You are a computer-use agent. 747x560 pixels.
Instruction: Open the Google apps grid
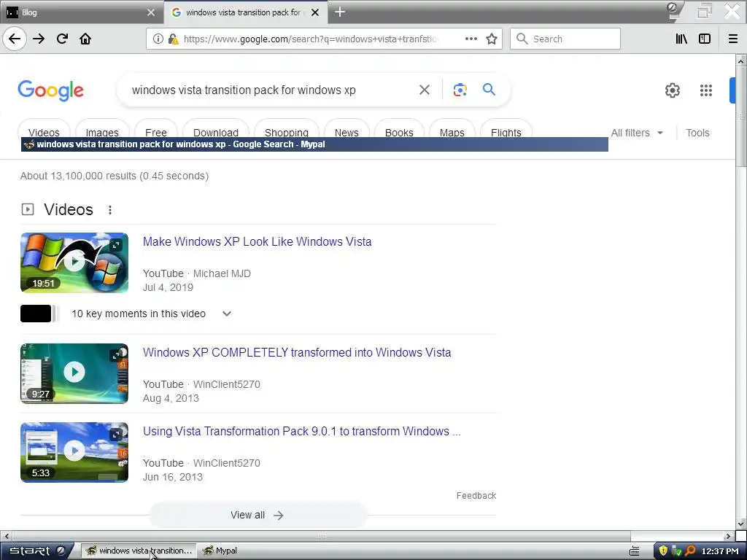(706, 90)
